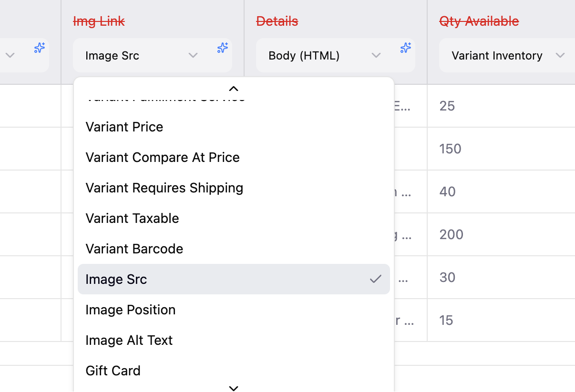This screenshot has height=392, width=575.
Task: Choose Variant Barcode from the dropdown
Action: [134, 249]
